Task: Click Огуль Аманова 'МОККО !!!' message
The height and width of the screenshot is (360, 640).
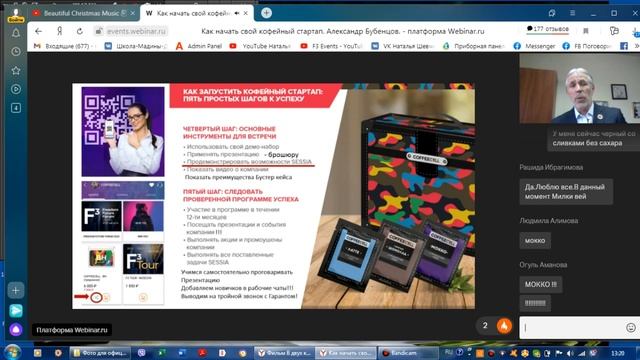Action: point(541,284)
